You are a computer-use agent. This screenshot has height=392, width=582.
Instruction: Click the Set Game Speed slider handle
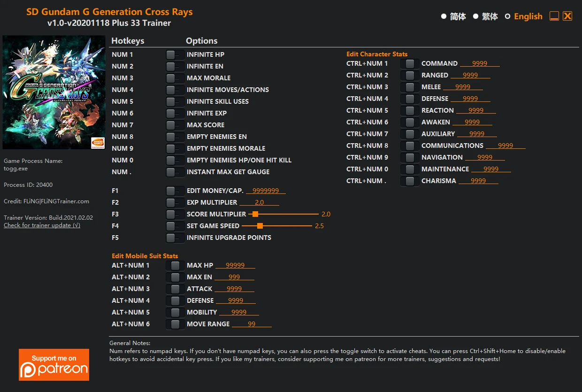coord(260,226)
